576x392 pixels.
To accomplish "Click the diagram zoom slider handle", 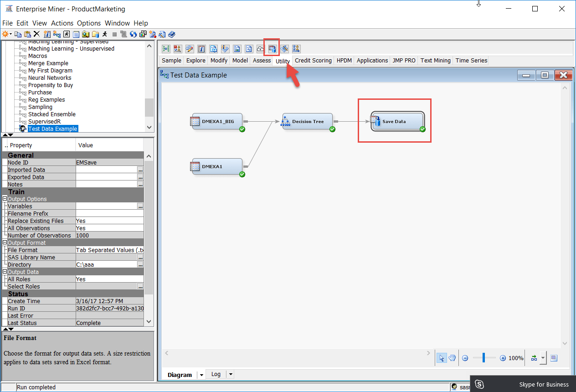I will (483, 358).
